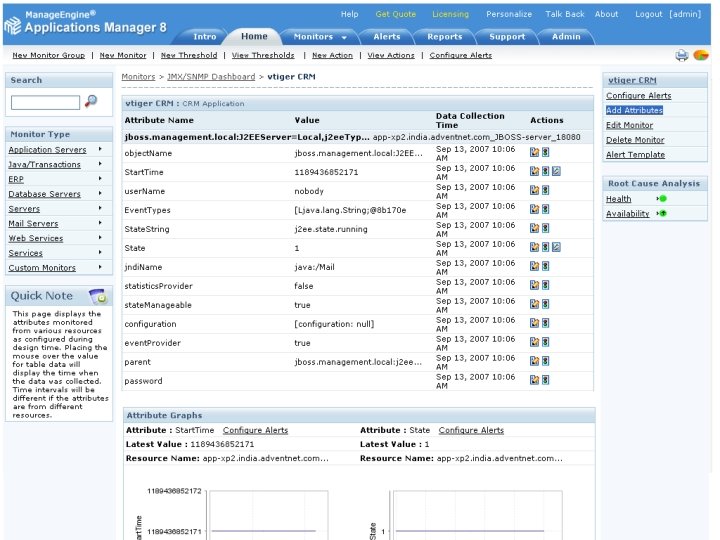
Task: Click Add Attributes in vtiger CRM panel
Action: tap(634, 110)
